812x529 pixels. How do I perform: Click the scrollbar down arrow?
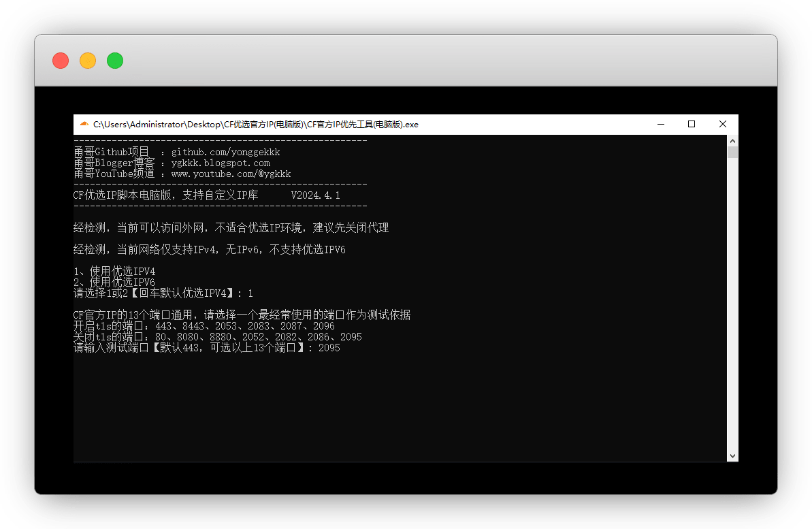(x=732, y=456)
